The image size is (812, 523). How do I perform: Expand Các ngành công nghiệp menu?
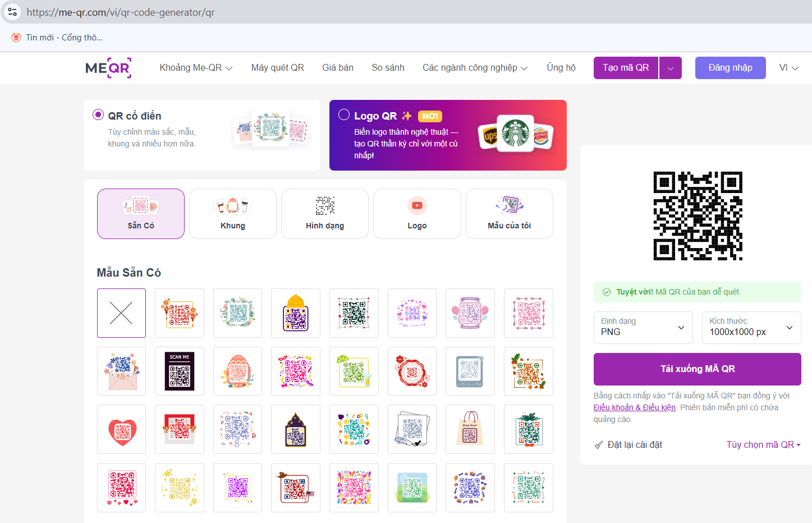[475, 68]
